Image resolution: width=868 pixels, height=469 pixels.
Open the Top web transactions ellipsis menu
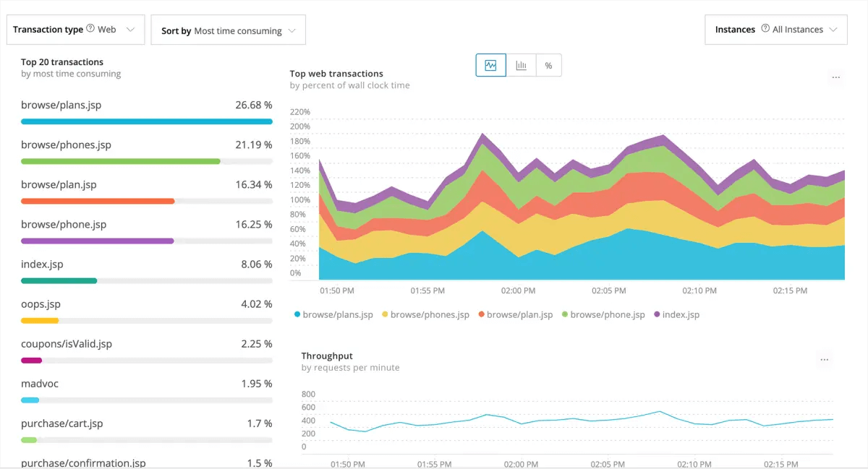coord(836,78)
